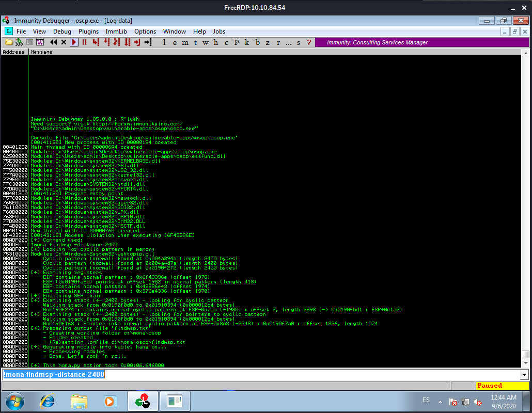
Task: Click the Immunity Consulting Services Manager banner
Action: [422, 42]
